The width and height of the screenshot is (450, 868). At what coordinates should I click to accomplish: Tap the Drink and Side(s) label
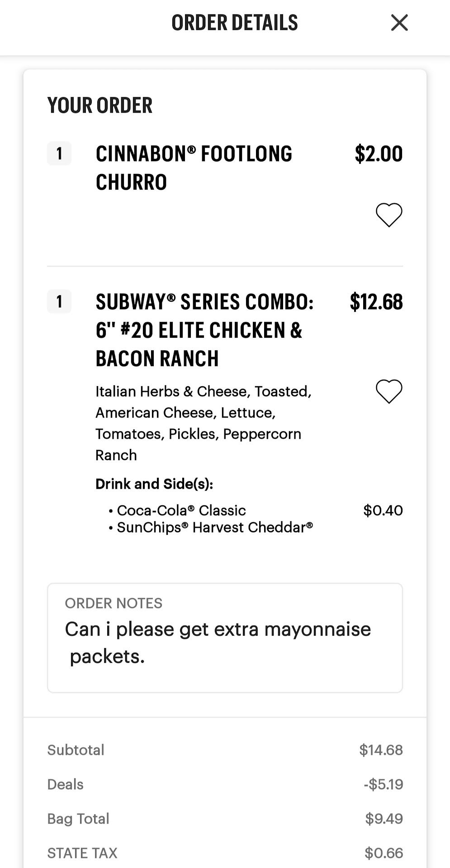[x=154, y=484]
